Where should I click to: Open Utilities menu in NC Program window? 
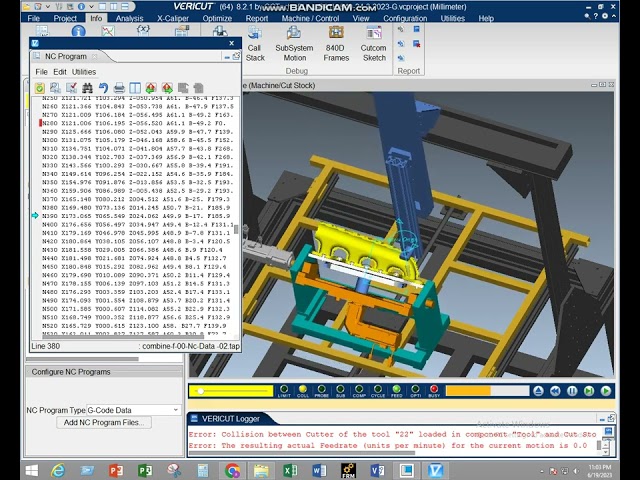pos(84,72)
